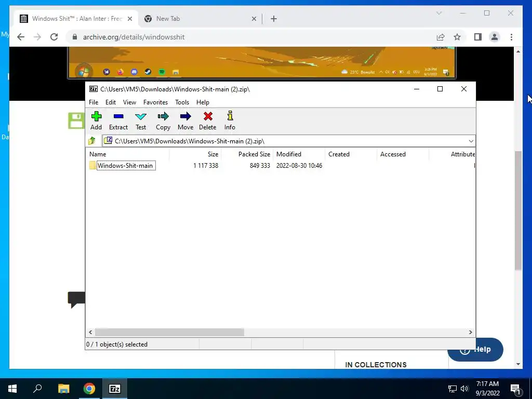Viewport: 532px width, 399px height.
Task: Click the 2022-08-30 10:46 modified date
Action: point(299,166)
